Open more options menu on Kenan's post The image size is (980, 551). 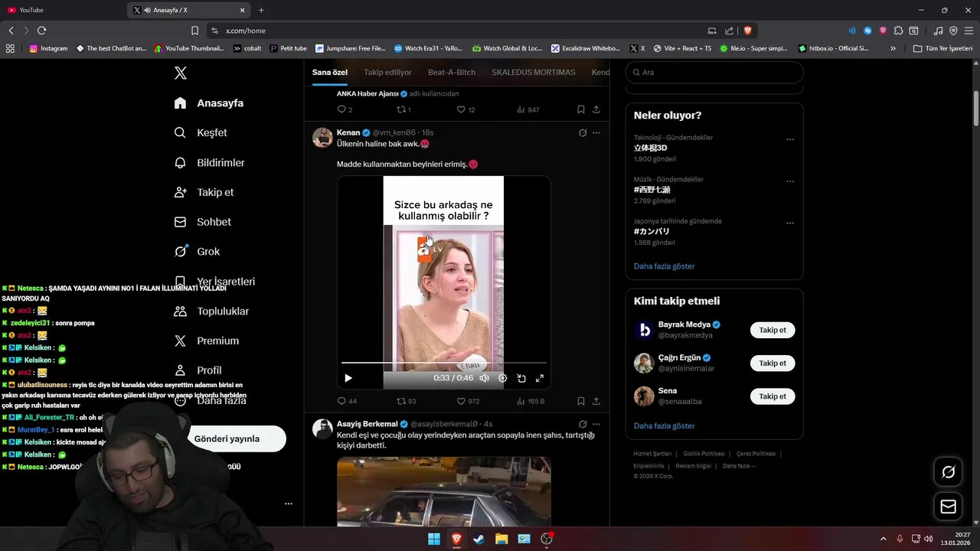(596, 132)
